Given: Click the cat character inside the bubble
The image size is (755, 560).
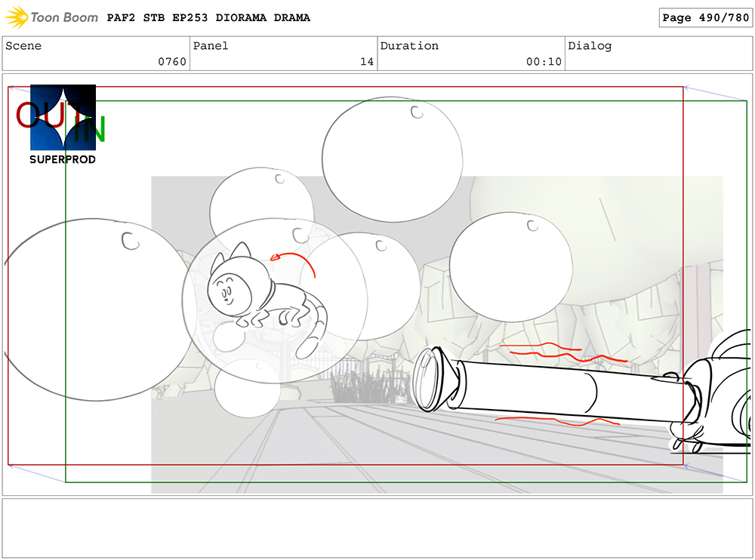Looking at the screenshot, I should point(267,301).
